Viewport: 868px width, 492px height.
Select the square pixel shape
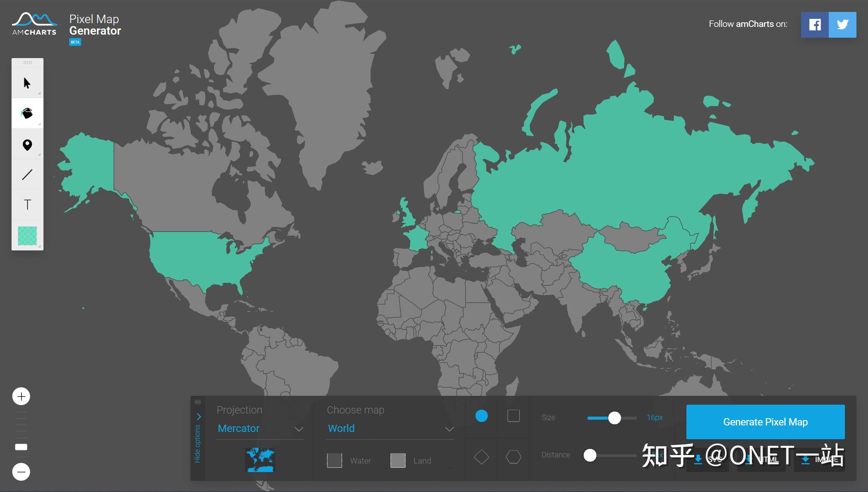coord(514,416)
